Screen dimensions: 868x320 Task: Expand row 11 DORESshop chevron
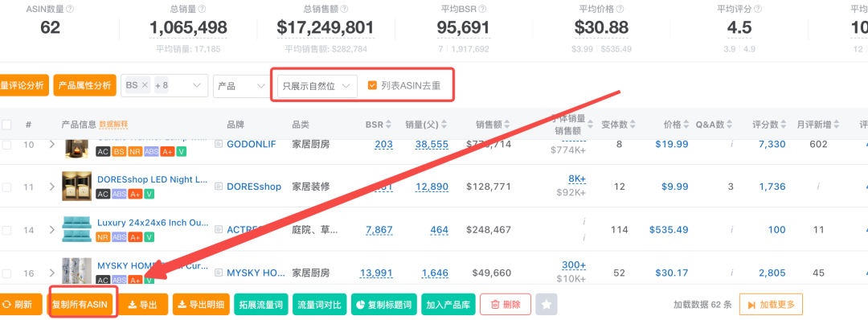(x=52, y=187)
